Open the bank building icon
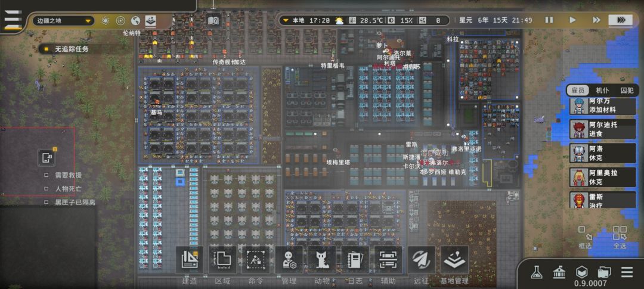Viewport: 644px width, 289px height. (x=559, y=271)
